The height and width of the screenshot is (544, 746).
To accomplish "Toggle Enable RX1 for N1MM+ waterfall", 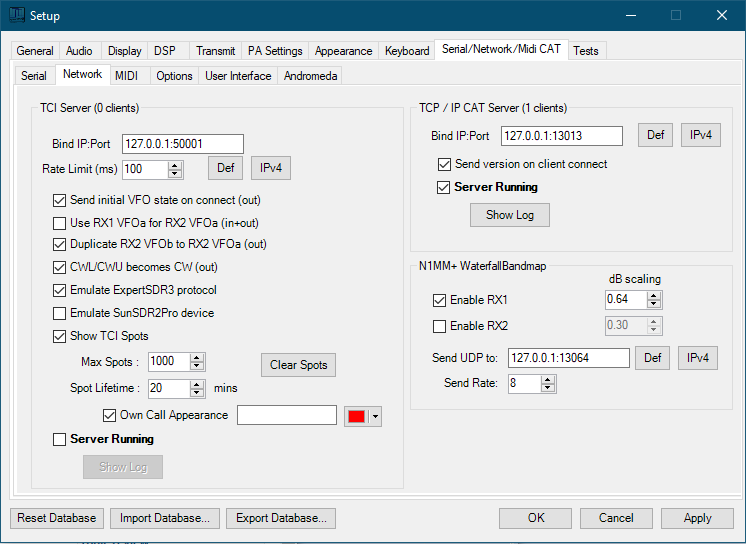I will (439, 300).
